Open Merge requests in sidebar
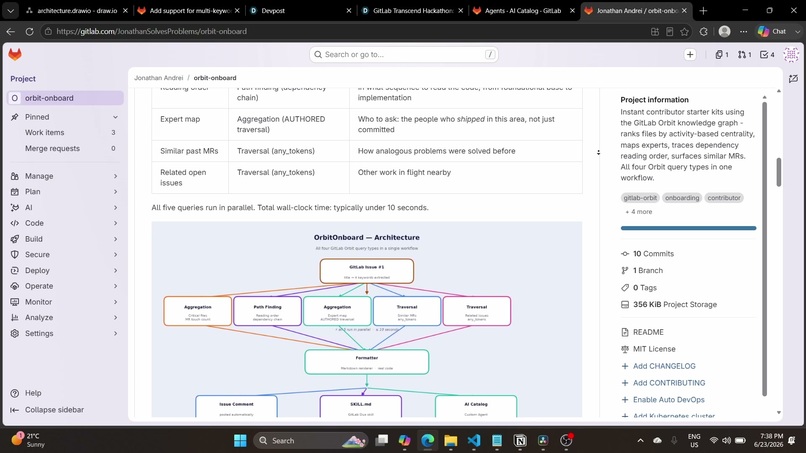Viewport: 806px width, 453px height. click(66, 148)
